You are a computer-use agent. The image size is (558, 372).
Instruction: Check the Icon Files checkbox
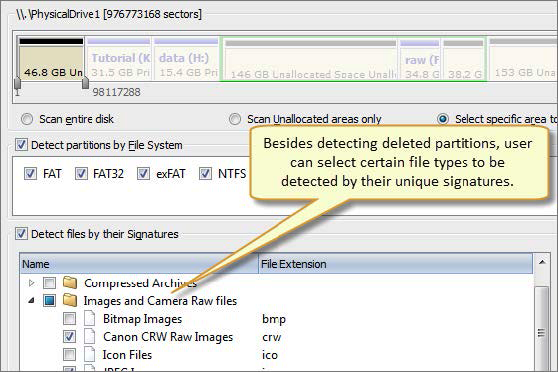click(x=69, y=355)
